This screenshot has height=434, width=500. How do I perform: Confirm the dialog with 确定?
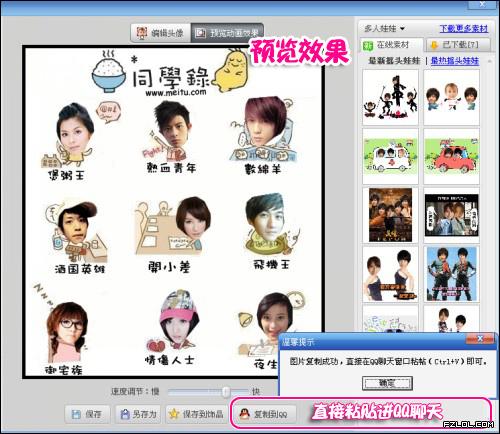pos(387,383)
